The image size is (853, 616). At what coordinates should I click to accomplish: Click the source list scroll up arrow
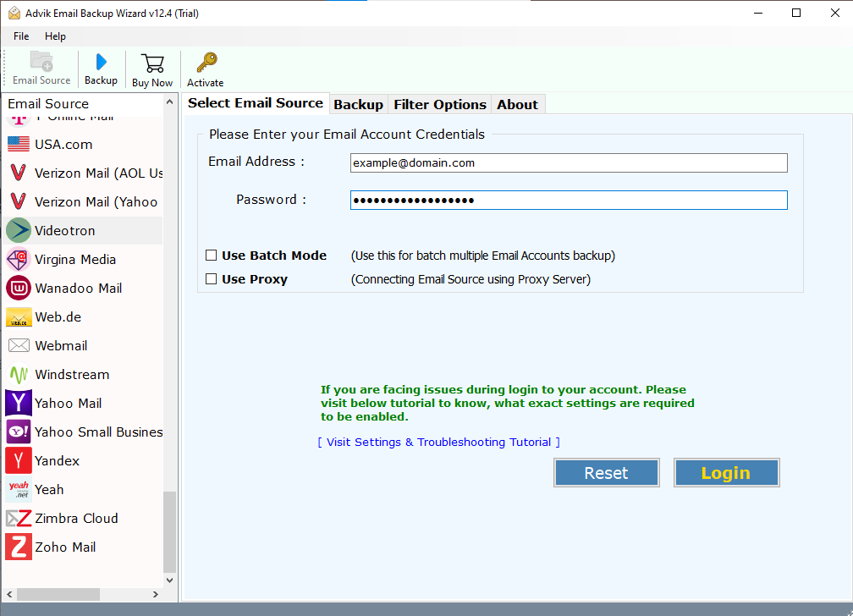tap(170, 102)
